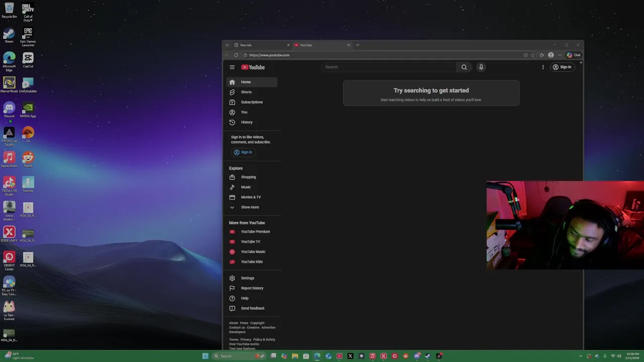Open YouTube TV link
Viewport: 644px width, 362px height.
click(252, 242)
